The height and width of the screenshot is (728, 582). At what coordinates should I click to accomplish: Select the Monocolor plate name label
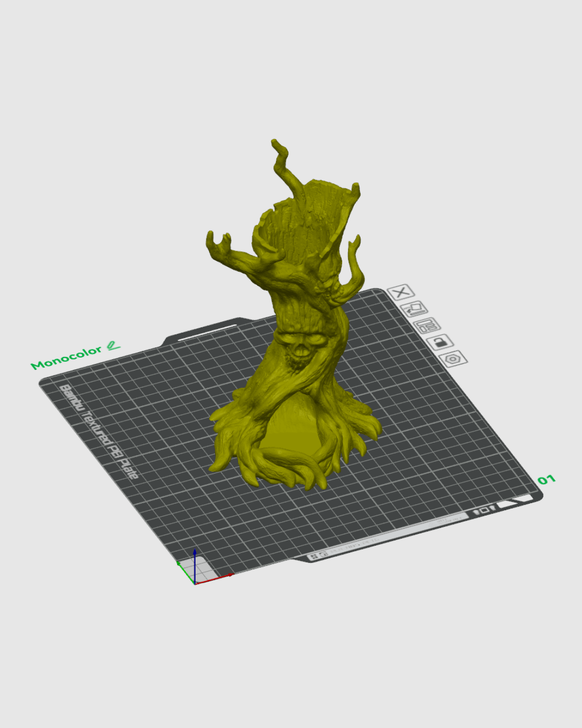66,358
